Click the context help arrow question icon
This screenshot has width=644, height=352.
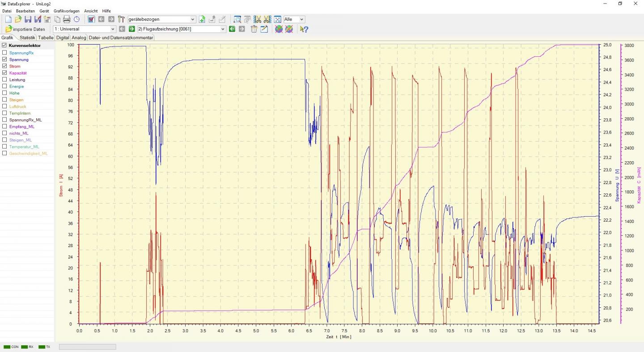pos(304,29)
